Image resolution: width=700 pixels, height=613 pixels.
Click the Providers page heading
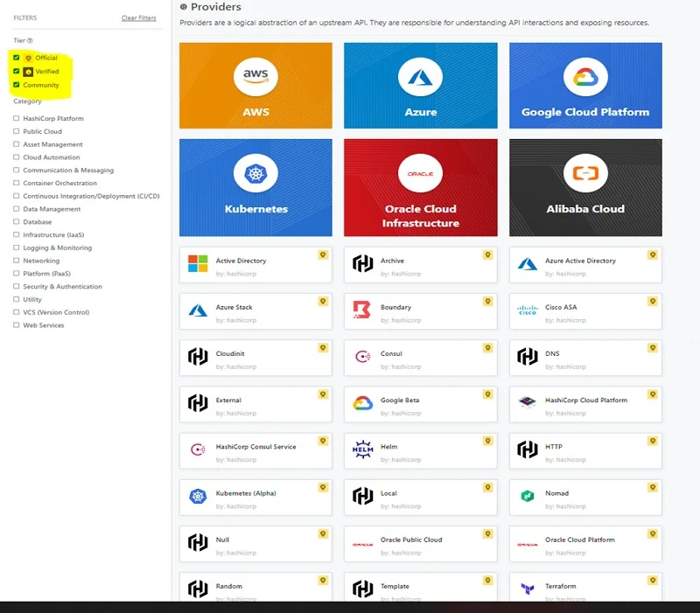[x=216, y=7]
